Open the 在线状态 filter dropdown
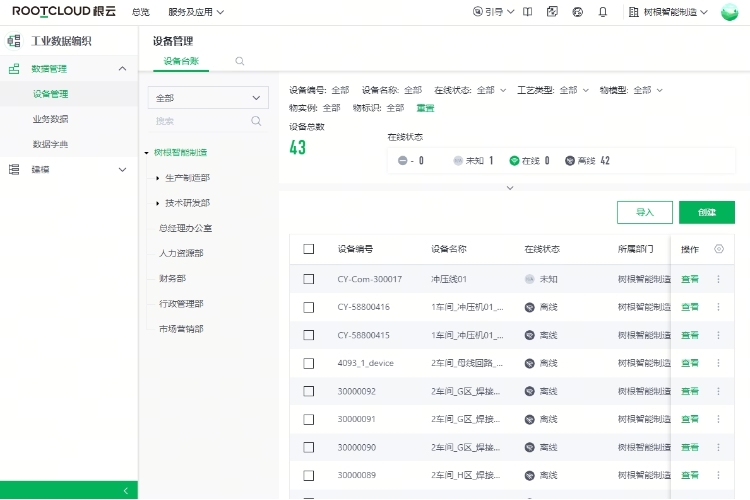This screenshot has height=500, width=750. click(x=477, y=90)
